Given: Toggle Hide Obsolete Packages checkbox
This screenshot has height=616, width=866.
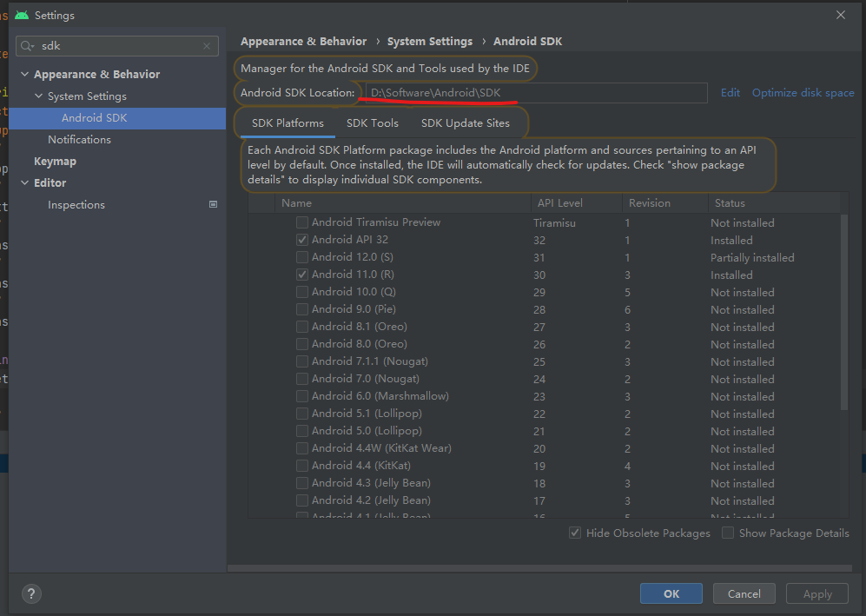Looking at the screenshot, I should tap(575, 533).
